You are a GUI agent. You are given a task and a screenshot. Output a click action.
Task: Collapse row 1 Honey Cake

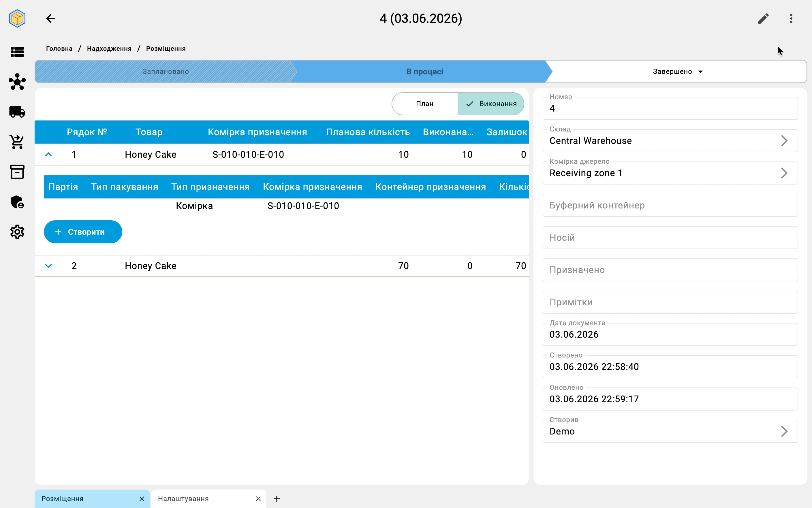[48, 155]
